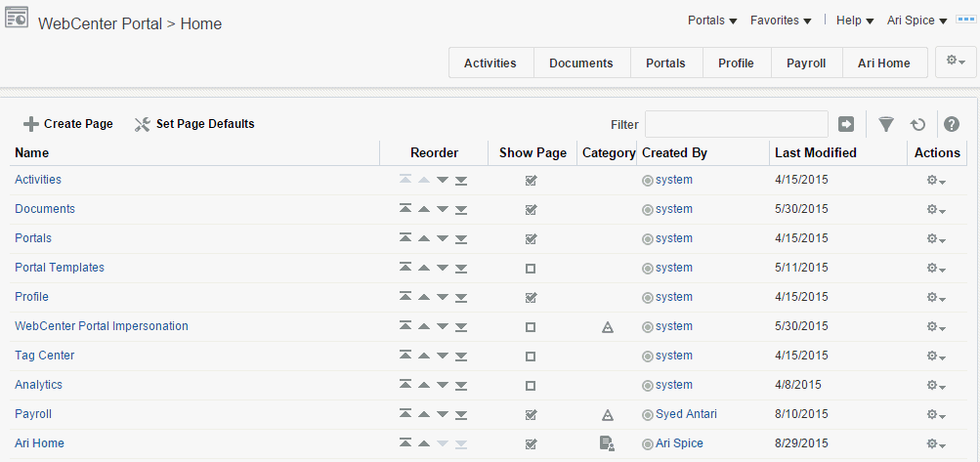Enable Show Page for Portal Templates
Screen dimensions: 980x462
coord(531,268)
